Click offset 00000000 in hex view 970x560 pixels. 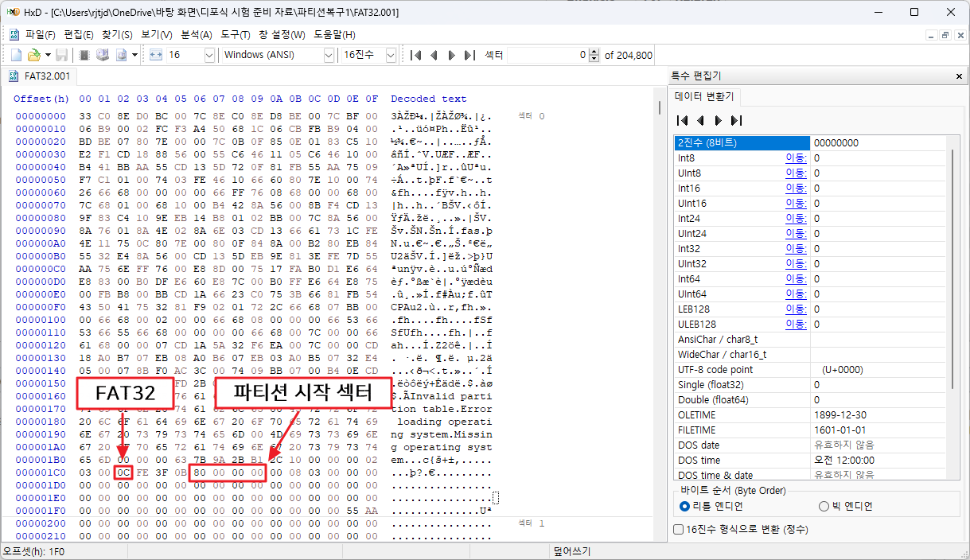click(x=40, y=117)
